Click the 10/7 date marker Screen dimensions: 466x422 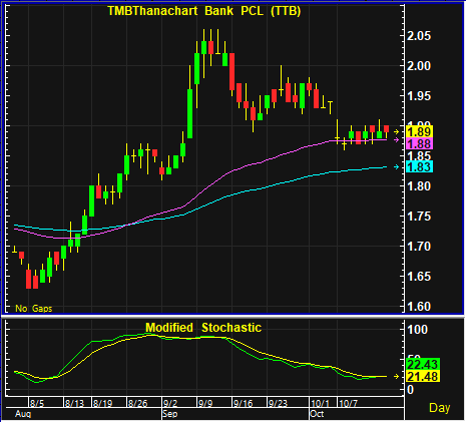(x=348, y=404)
